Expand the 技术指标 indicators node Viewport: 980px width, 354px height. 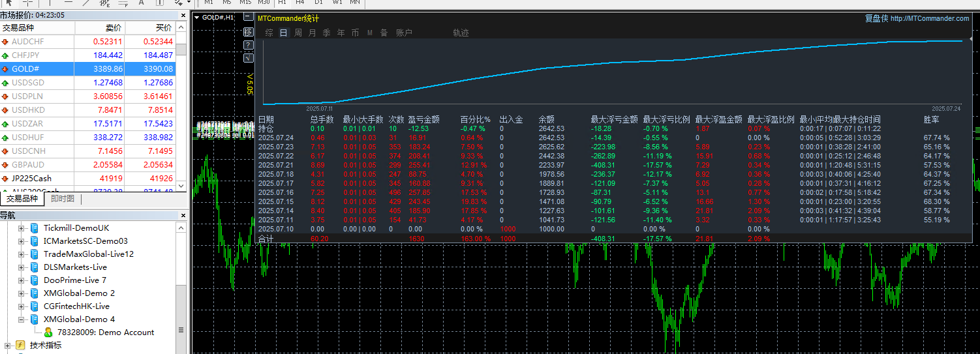(x=8, y=346)
